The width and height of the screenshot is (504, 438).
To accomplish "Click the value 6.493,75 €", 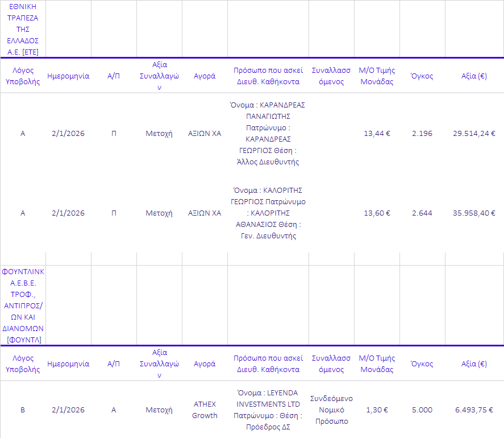I will click(x=474, y=410).
